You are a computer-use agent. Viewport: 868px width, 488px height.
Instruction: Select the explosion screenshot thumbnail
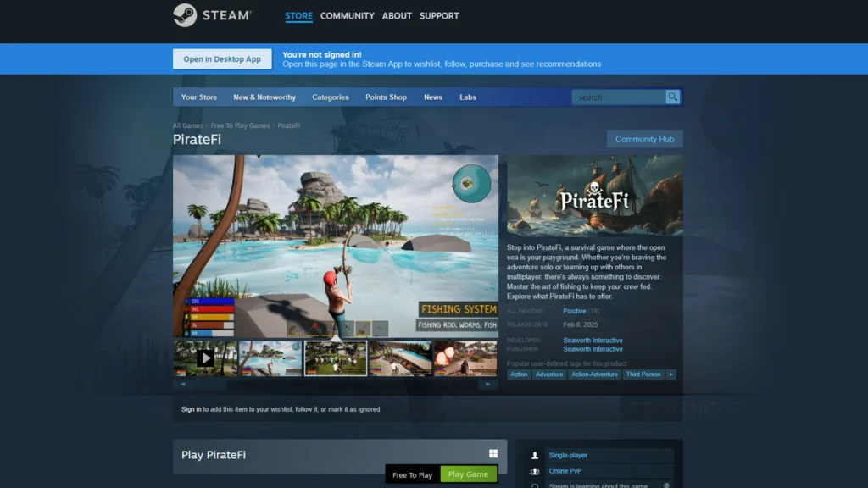(x=465, y=357)
